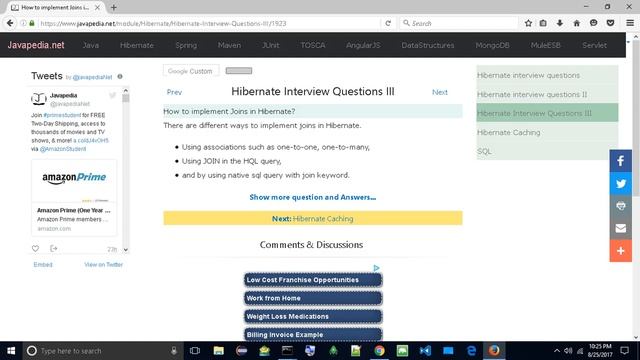This screenshot has width=640, height=360.
Task: Open Spring menu in the navbar
Action: 186,45
